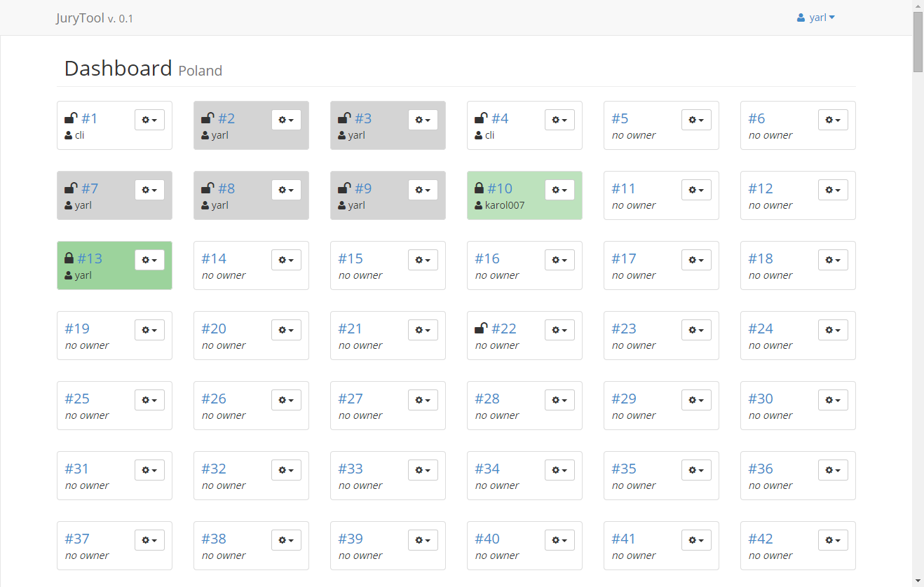The height and width of the screenshot is (587, 924).
Task: Click the scrollbar up arrow
Action: [918, 6]
